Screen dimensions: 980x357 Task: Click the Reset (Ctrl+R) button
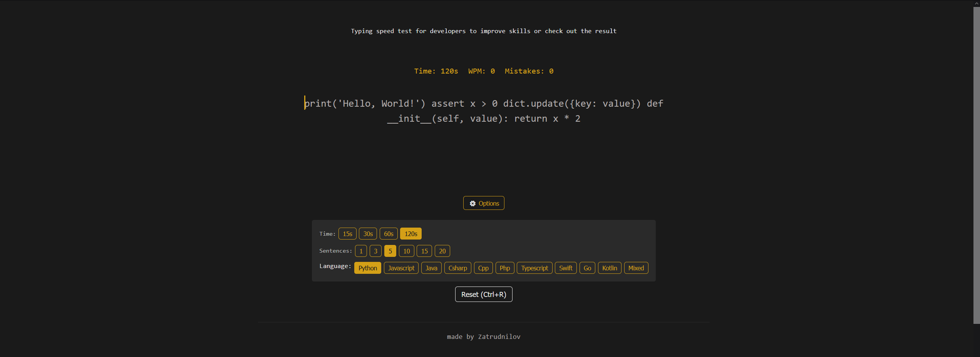pyautogui.click(x=484, y=294)
